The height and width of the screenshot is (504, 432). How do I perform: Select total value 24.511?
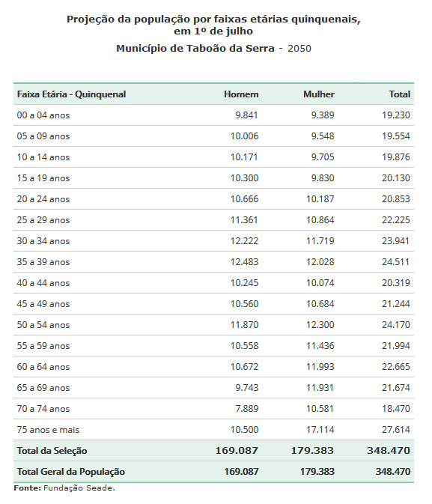click(396, 262)
